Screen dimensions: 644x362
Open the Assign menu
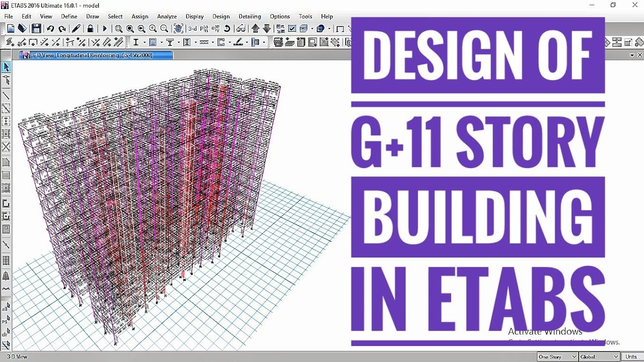click(x=140, y=17)
